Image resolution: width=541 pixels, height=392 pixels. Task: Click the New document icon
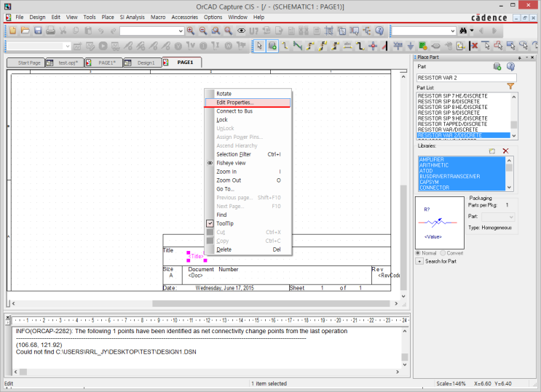(13, 31)
